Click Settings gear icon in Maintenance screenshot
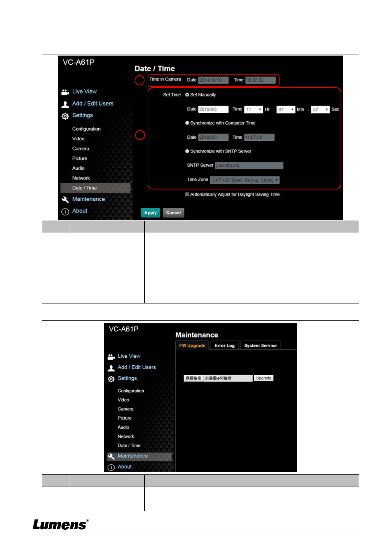The height and width of the screenshot is (554, 392). pos(111,379)
